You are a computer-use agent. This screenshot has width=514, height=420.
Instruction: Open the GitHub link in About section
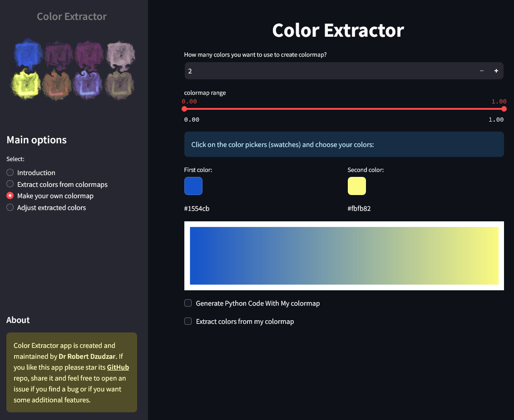point(118,367)
